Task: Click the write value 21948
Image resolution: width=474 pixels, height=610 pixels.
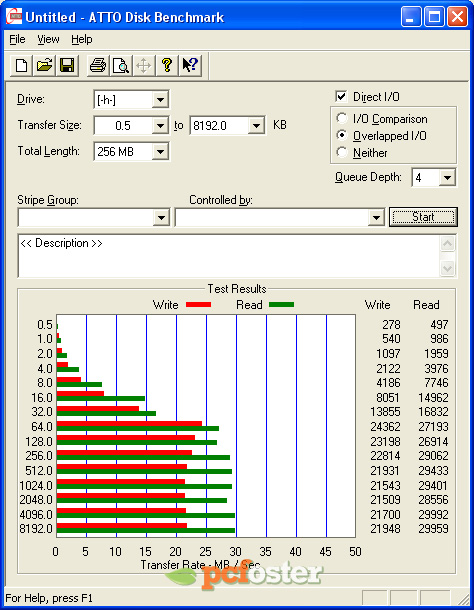Action: click(385, 529)
